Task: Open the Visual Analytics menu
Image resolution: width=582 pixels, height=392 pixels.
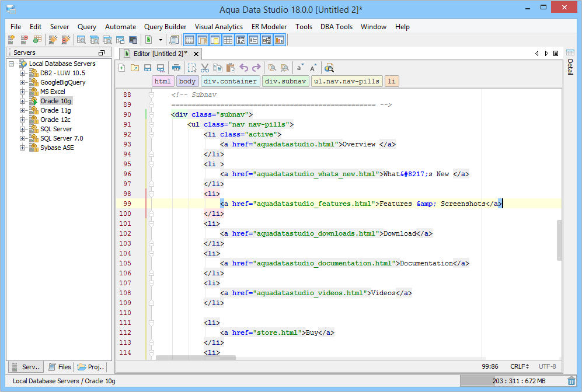Action: (219, 27)
